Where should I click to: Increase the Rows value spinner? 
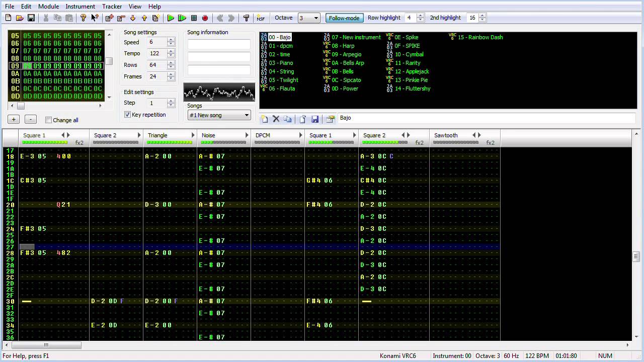tap(171, 63)
